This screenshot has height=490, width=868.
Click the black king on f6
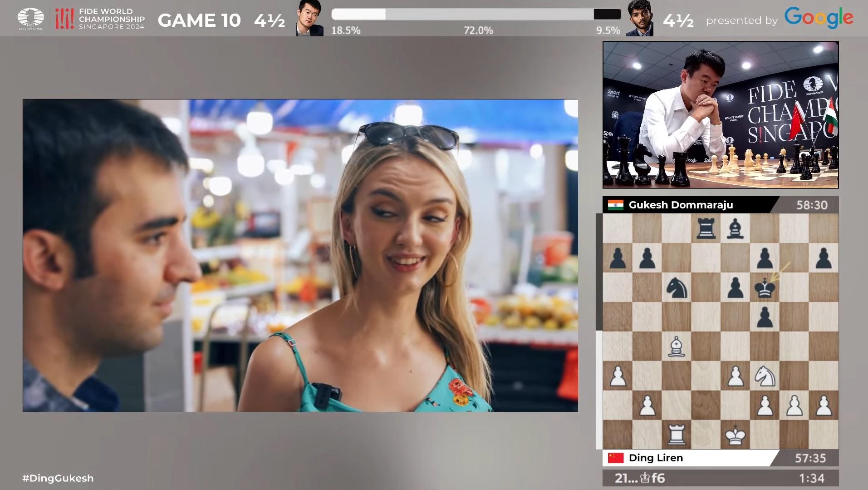click(765, 288)
